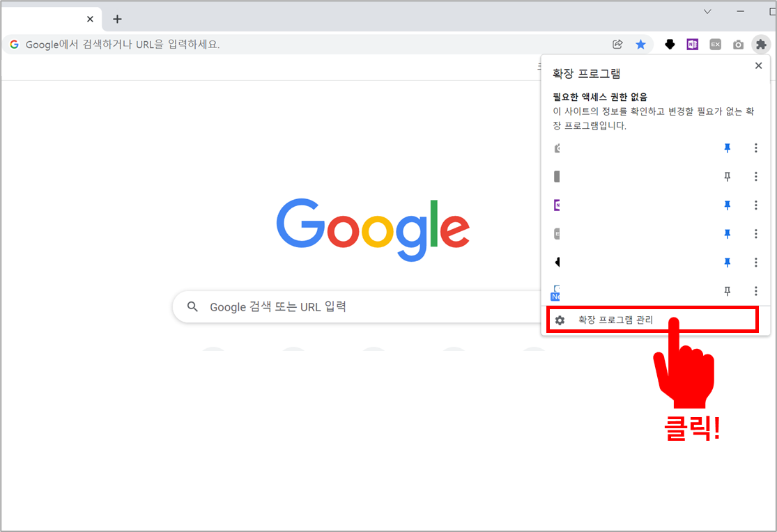This screenshot has width=777, height=532.
Task: Open more options for EX extension row
Action: [755, 233]
